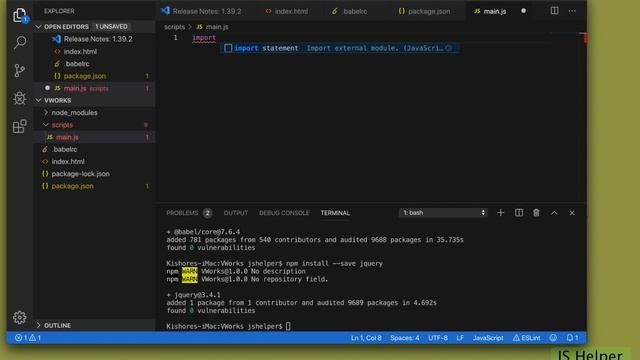Open the Source Control view

point(19,71)
